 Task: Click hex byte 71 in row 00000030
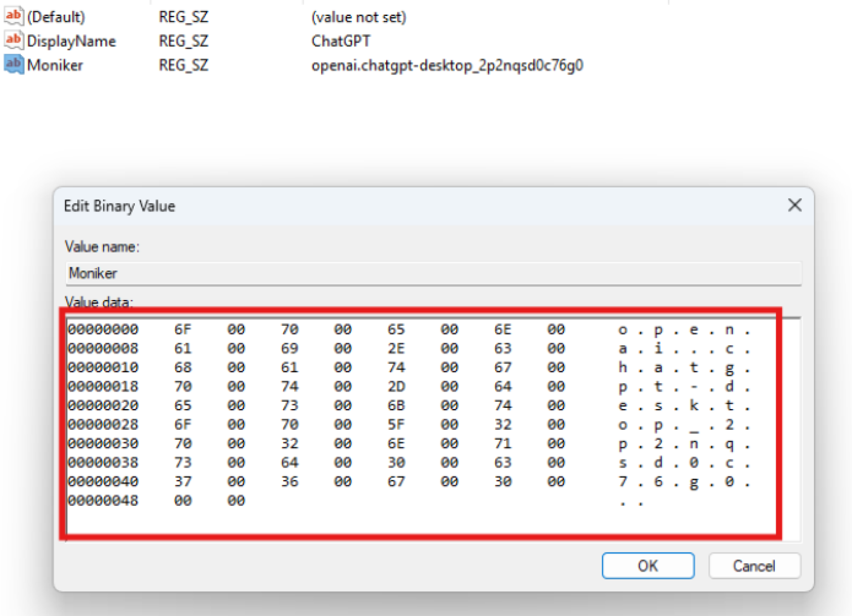pyautogui.click(x=503, y=444)
